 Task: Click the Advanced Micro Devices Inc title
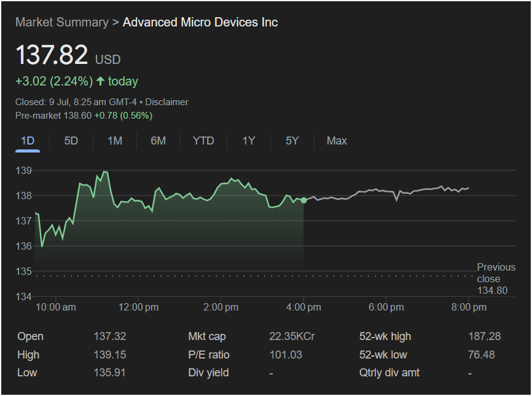pos(200,22)
